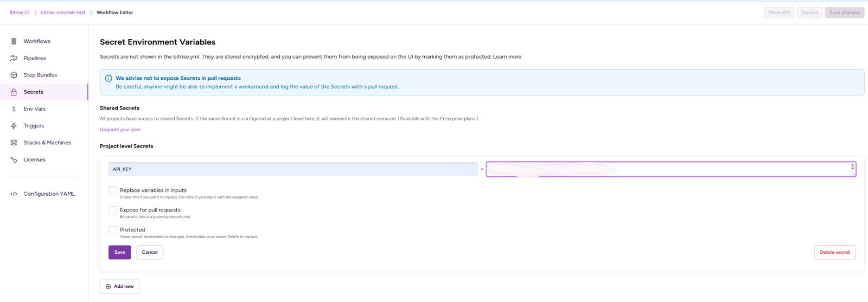Click the Stacks & Machines layers icon

click(x=14, y=143)
